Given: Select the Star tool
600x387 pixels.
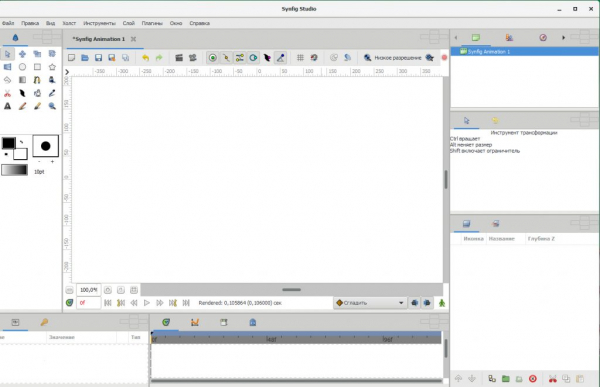Looking at the screenshot, I should 52,67.
